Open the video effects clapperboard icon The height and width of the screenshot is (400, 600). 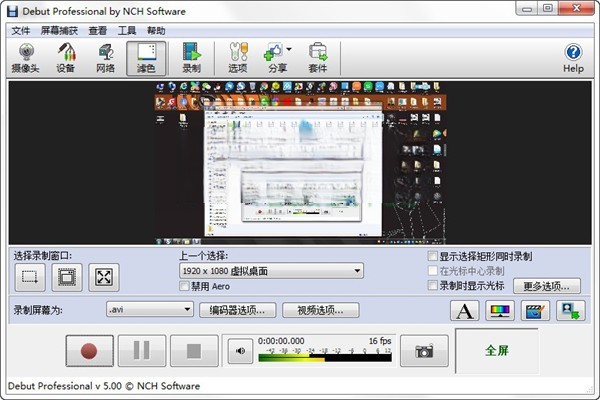(535, 310)
